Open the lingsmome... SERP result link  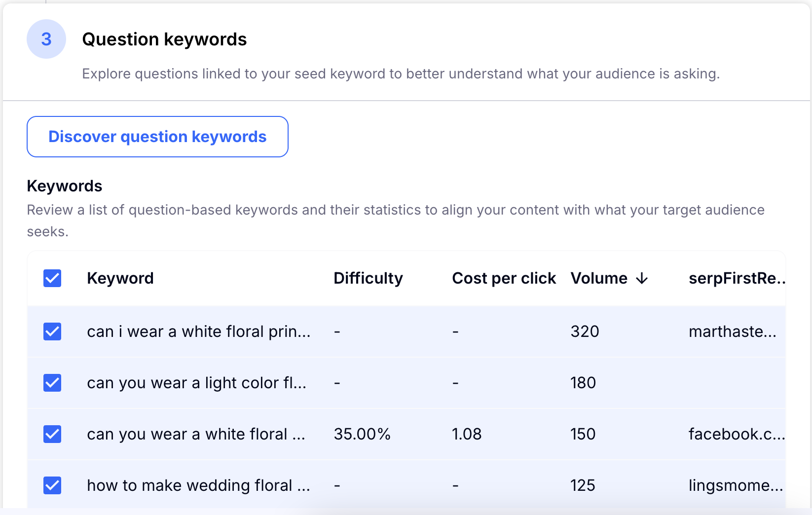pos(736,485)
